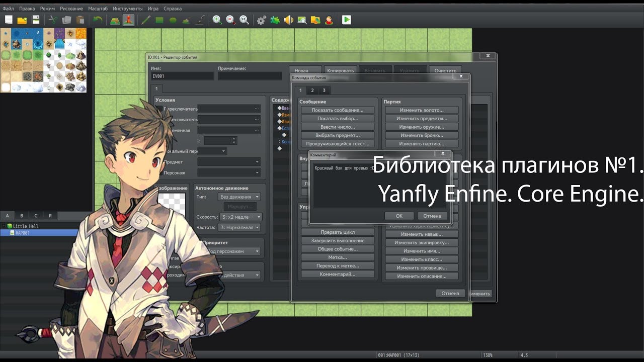The width and height of the screenshot is (644, 362).
Task: Click the Имя field containing EV001
Action: pos(182,76)
